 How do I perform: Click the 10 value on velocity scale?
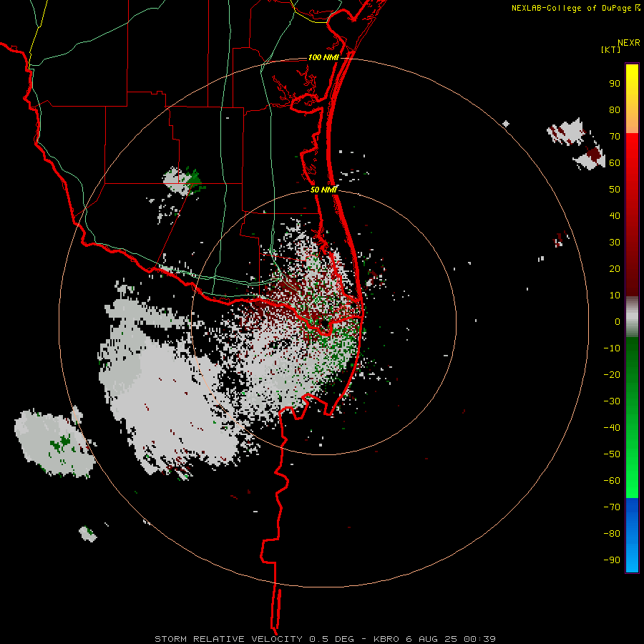point(615,296)
